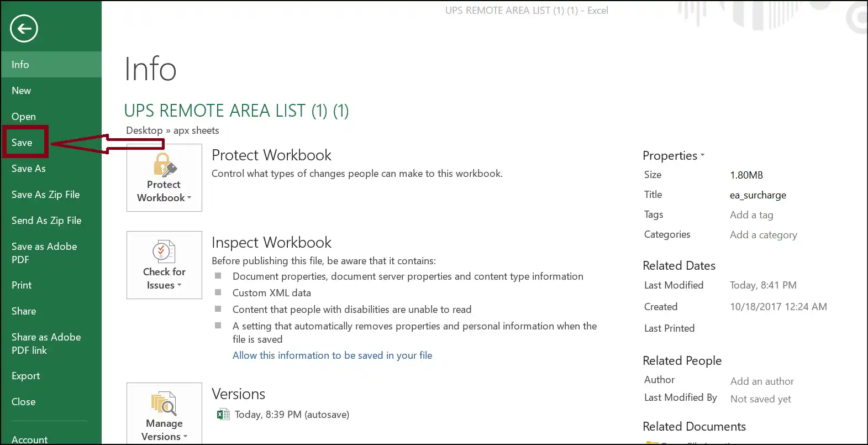868x445 pixels.
Task: Click the Document properties bullet line
Action: [408, 276]
